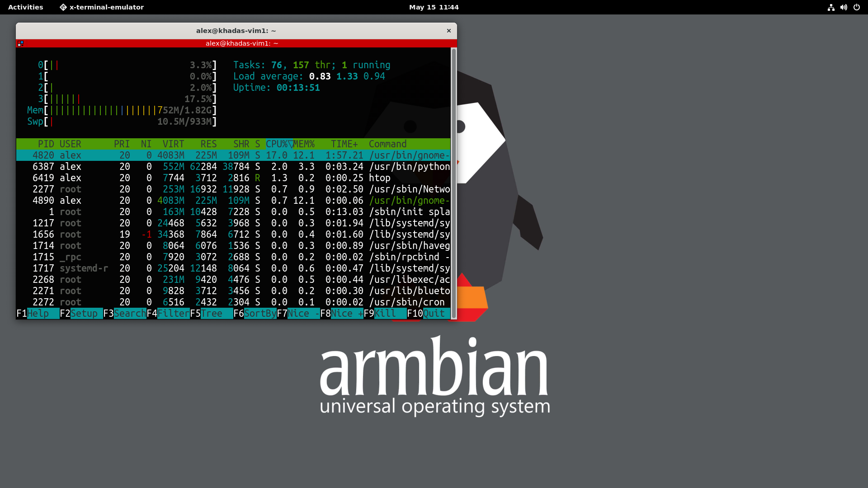Select process 2271 /usr/lib/blueto row
Viewport: 868px width, 488px height.
coord(233,291)
